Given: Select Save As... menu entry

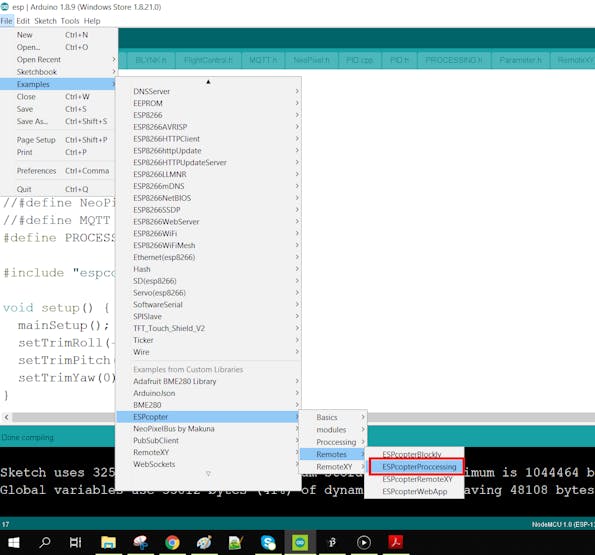Looking at the screenshot, I should 57,121.
